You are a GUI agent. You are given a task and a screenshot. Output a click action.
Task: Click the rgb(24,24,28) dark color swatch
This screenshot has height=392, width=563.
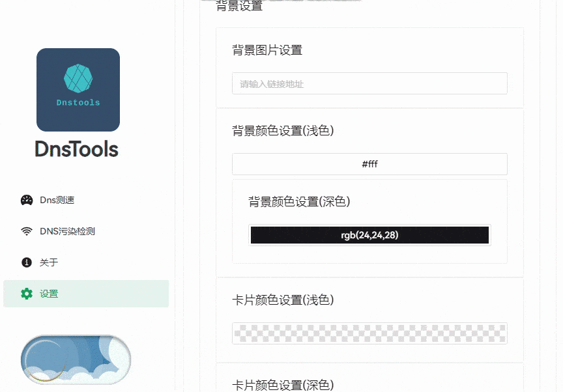click(369, 235)
